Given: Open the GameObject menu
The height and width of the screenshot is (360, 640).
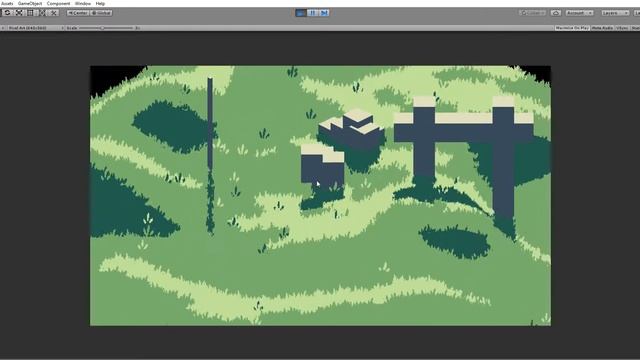Looking at the screenshot, I should [30, 3].
